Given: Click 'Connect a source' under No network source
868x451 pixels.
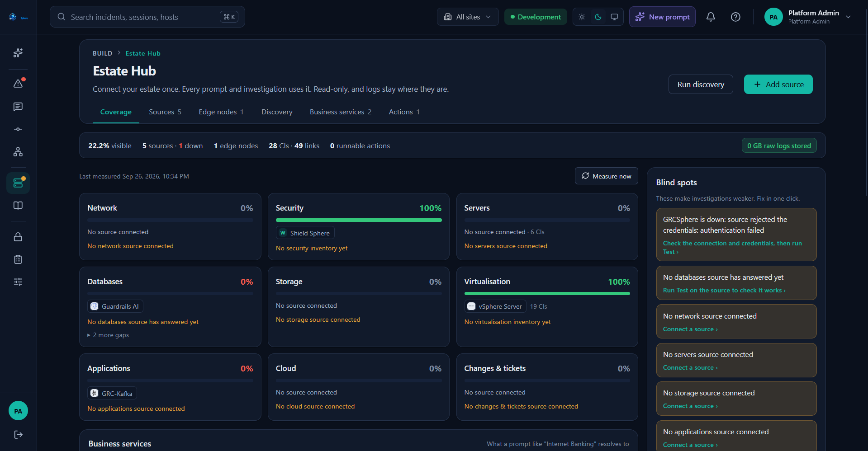Looking at the screenshot, I should (690, 329).
